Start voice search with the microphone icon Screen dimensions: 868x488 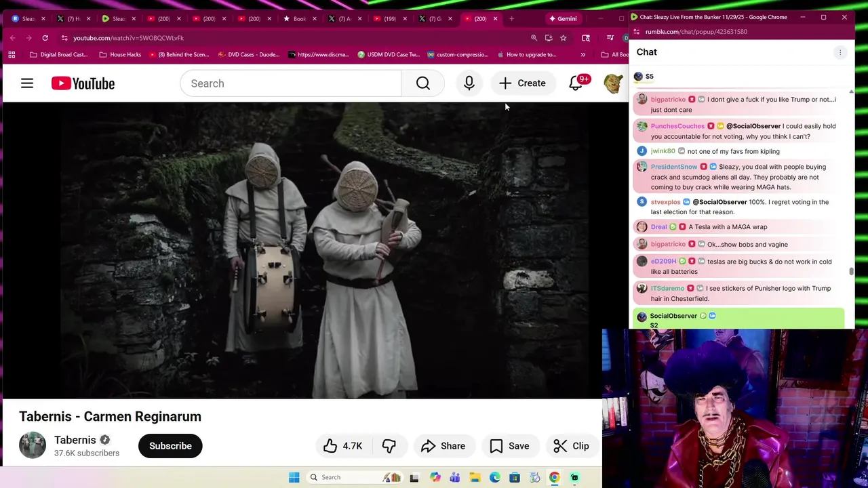coord(469,83)
